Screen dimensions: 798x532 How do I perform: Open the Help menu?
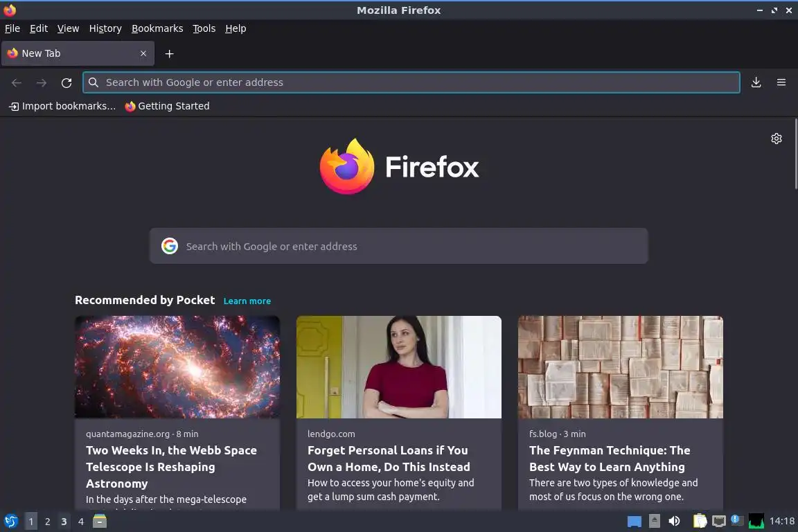tap(236, 28)
